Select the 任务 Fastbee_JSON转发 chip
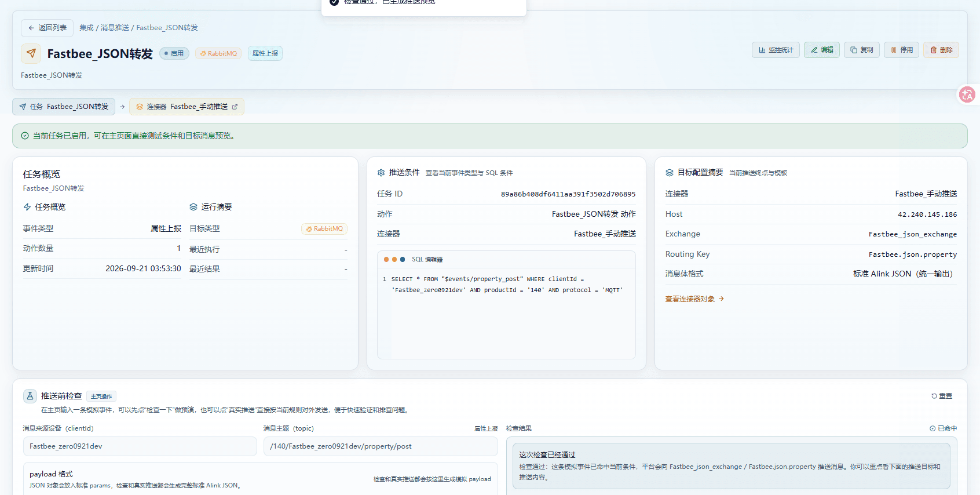 point(64,107)
